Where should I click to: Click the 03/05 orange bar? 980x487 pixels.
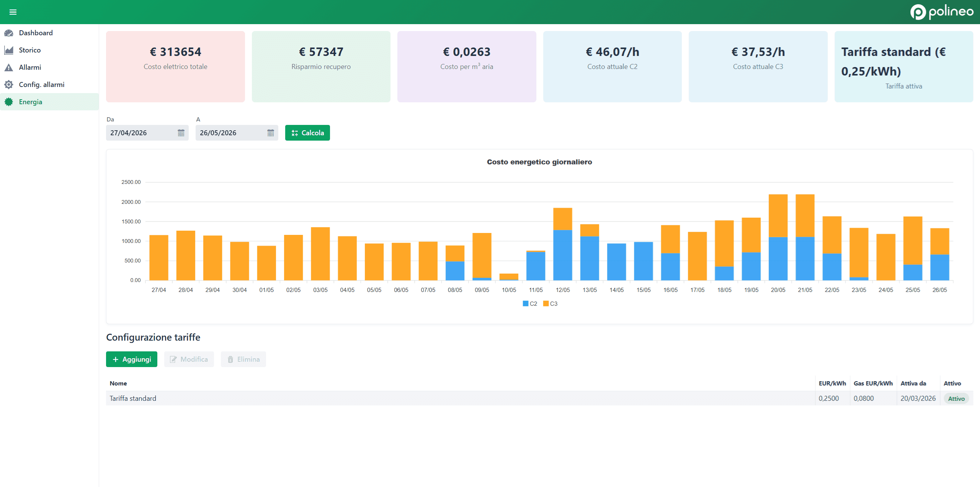[320, 254]
